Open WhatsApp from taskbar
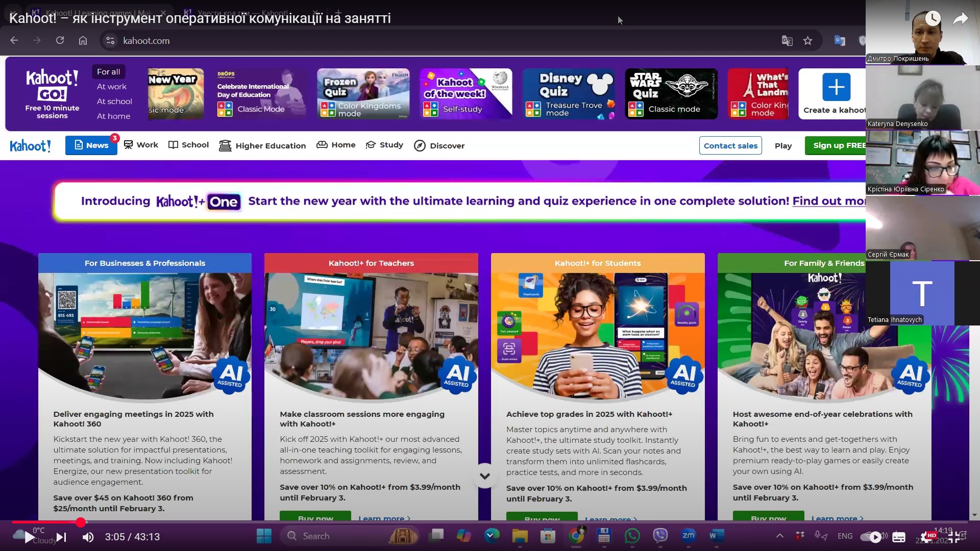 coord(632,536)
